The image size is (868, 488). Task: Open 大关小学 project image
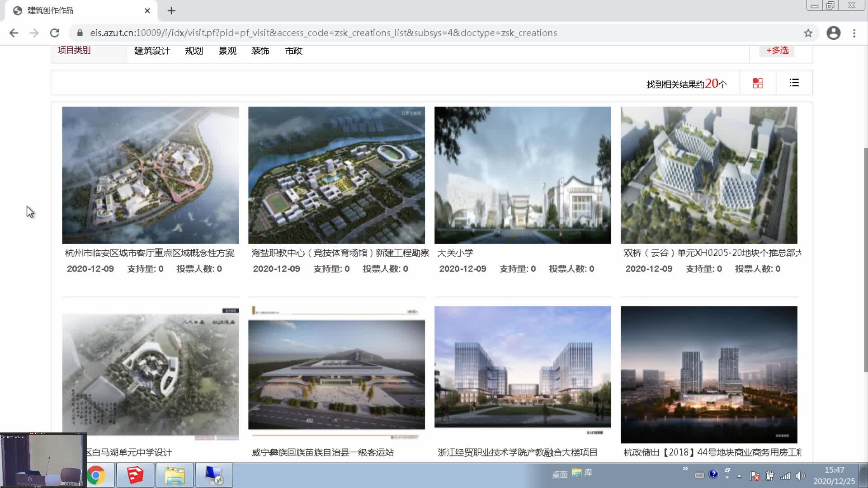[x=523, y=175]
